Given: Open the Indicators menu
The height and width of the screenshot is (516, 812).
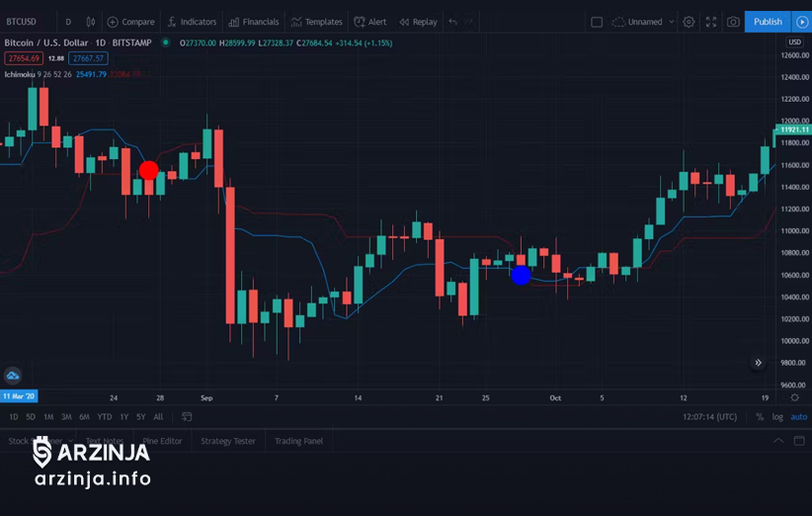Looking at the screenshot, I should tap(192, 22).
